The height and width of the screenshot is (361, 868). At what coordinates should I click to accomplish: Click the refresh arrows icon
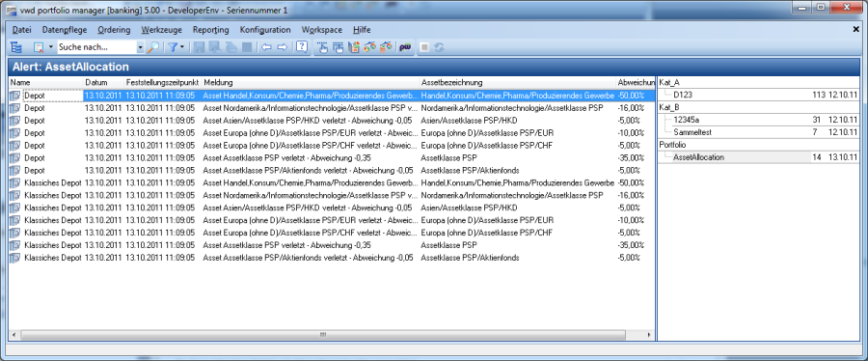pyautogui.click(x=439, y=47)
